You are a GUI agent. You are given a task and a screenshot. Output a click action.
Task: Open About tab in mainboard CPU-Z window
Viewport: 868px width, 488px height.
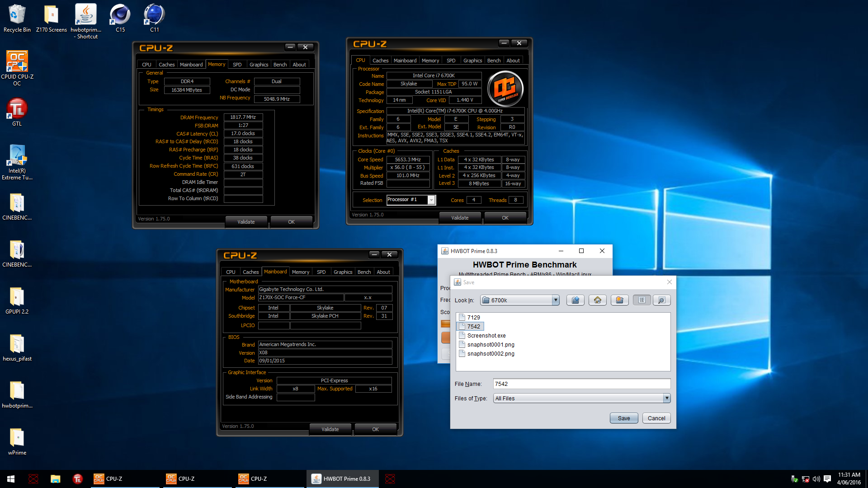coord(383,272)
